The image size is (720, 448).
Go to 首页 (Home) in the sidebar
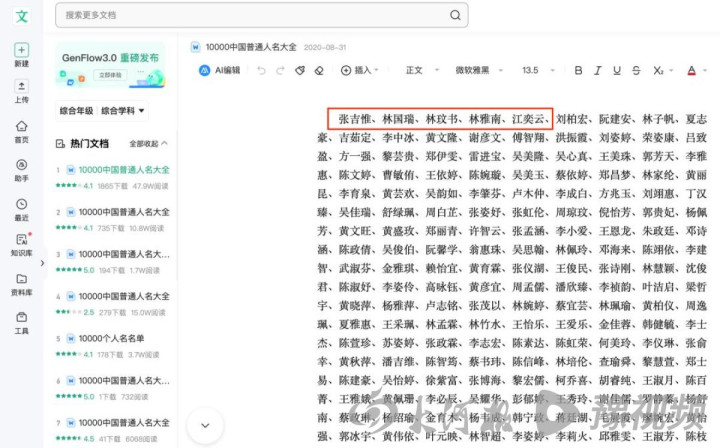pyautogui.click(x=21, y=131)
